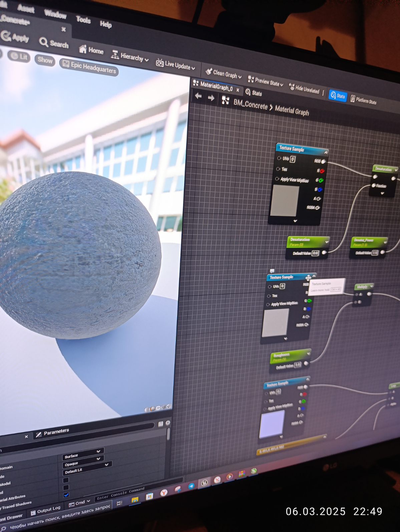Open the Clean Graph dropdown
The image size is (400, 532).
click(x=223, y=73)
